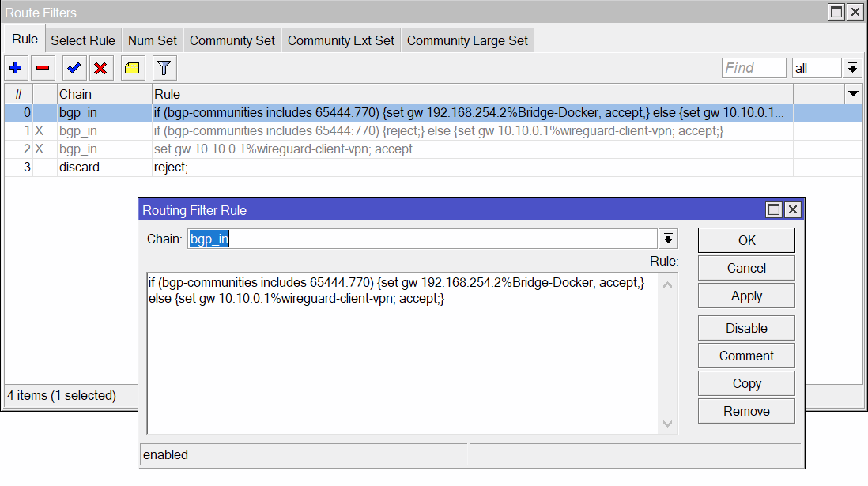The width and height of the screenshot is (868, 486).
Task: Open Community Large Set tab
Action: (x=468, y=40)
